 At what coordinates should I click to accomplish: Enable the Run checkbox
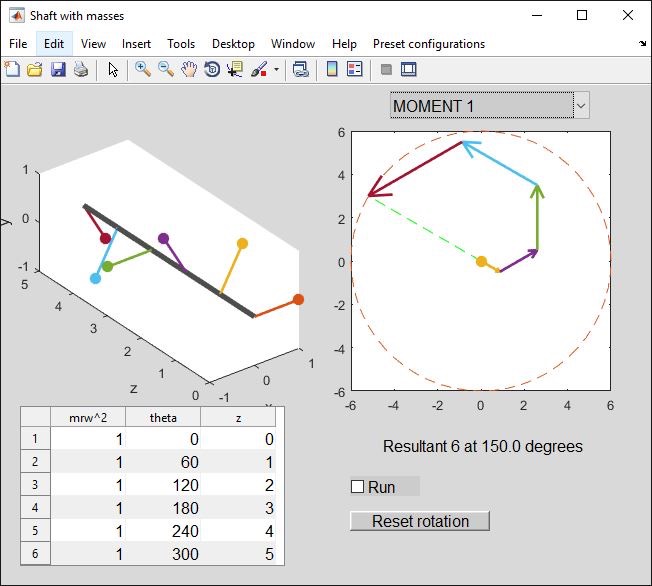357,487
